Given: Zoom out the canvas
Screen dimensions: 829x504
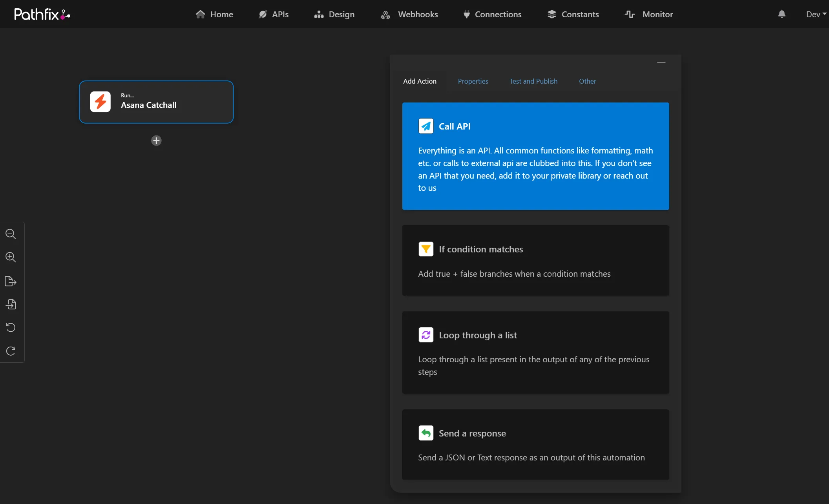Looking at the screenshot, I should 11,234.
